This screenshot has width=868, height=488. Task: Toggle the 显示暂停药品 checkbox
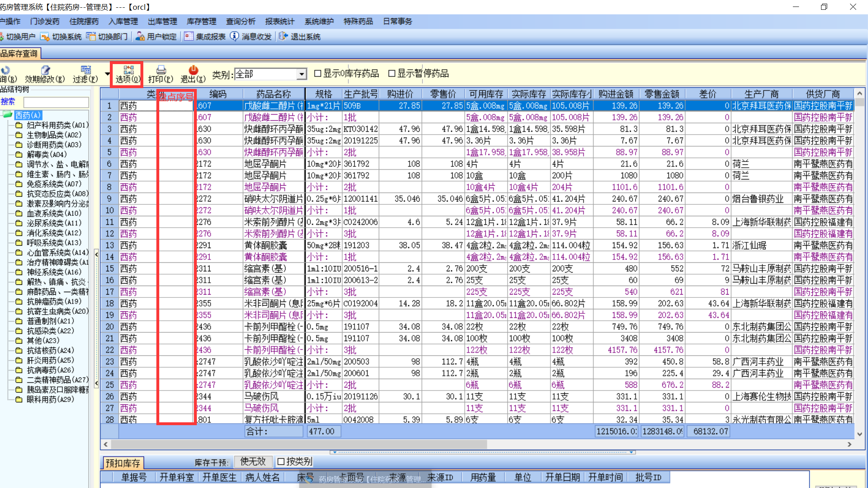click(x=392, y=73)
